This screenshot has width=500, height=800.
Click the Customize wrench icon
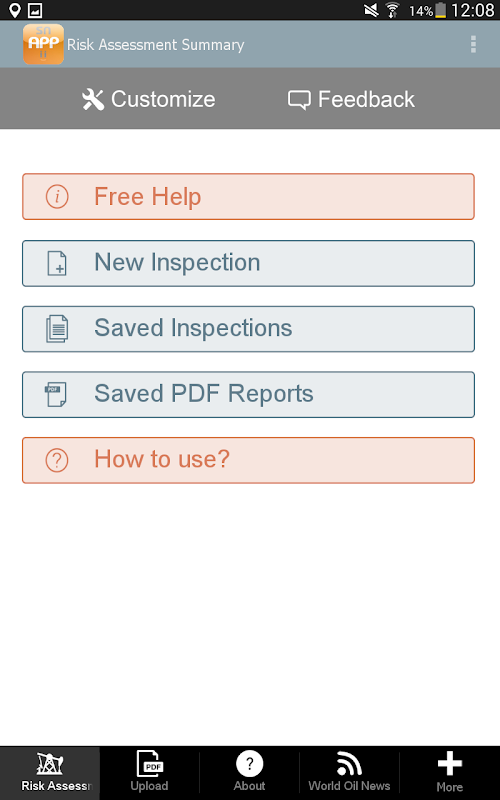93,99
